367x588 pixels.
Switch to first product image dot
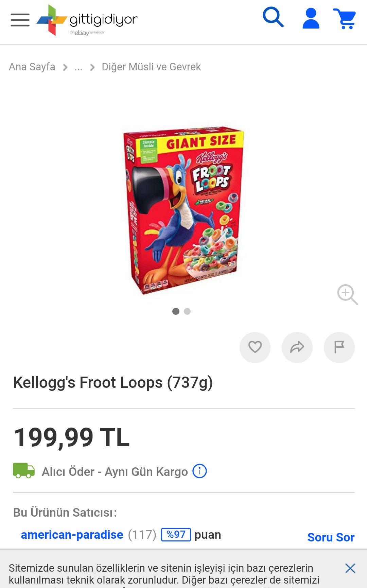[176, 311]
